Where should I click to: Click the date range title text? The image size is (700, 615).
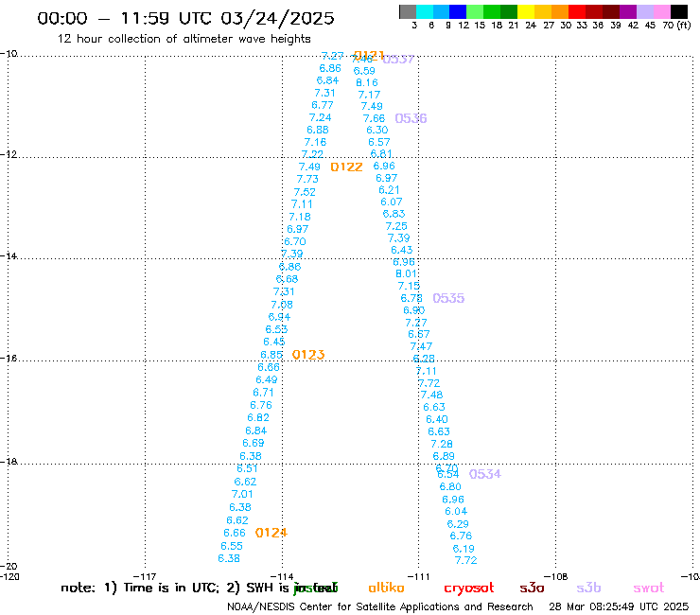click(185, 18)
